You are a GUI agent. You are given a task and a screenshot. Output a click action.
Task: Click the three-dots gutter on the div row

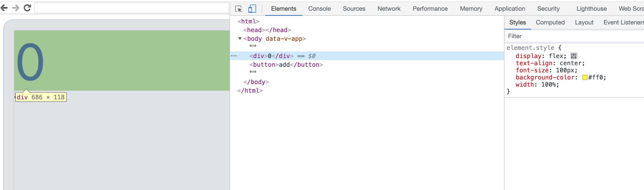(234, 56)
